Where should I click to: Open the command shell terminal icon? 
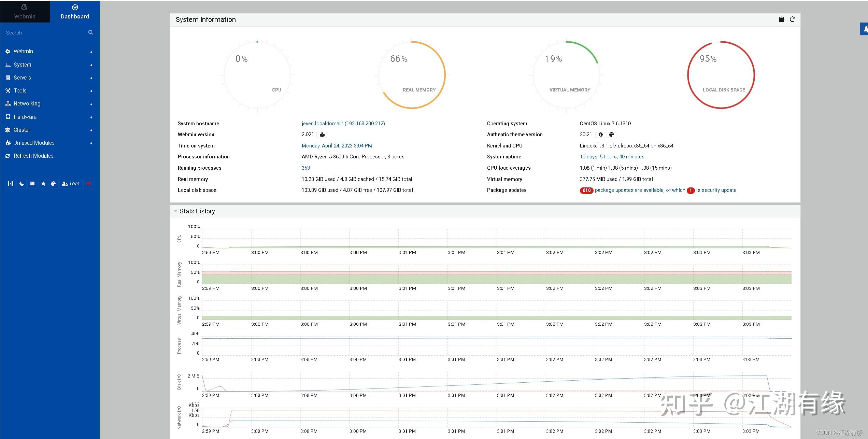point(32,184)
